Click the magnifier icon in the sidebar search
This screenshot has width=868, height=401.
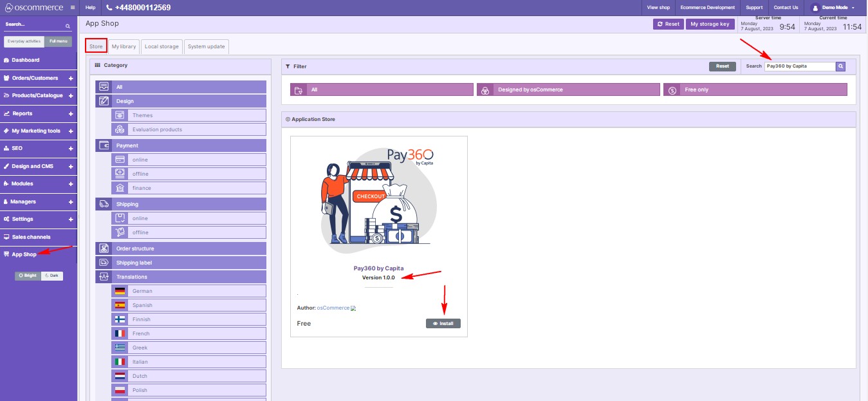click(68, 26)
